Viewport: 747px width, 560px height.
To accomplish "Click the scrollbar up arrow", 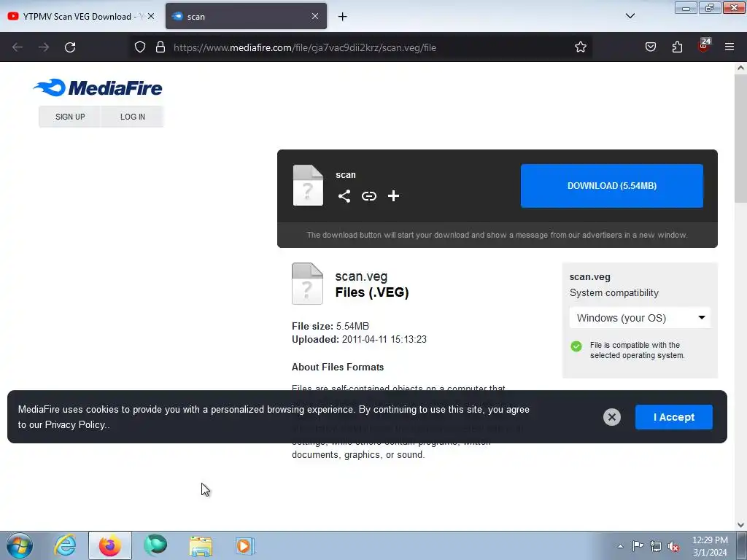I will pos(740,68).
